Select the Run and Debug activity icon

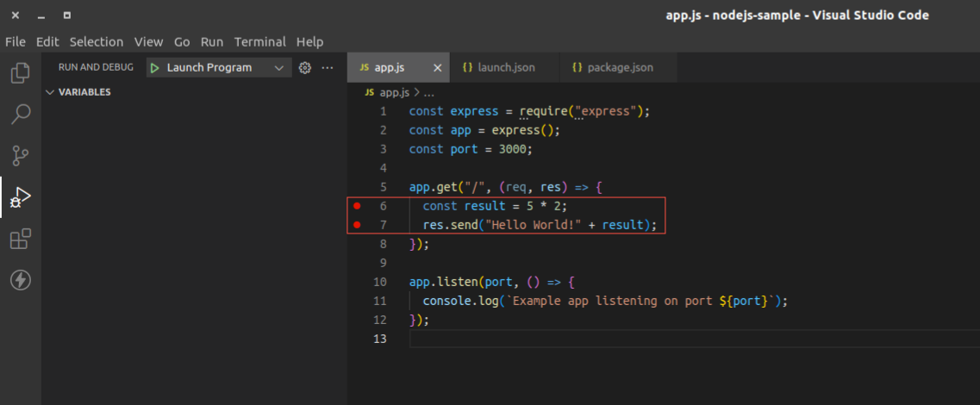point(21,197)
